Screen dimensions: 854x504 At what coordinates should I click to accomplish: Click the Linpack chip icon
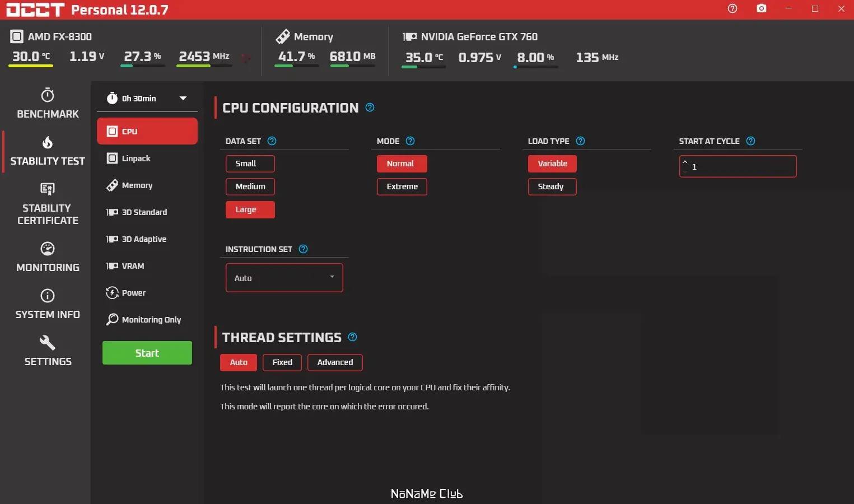pos(112,158)
